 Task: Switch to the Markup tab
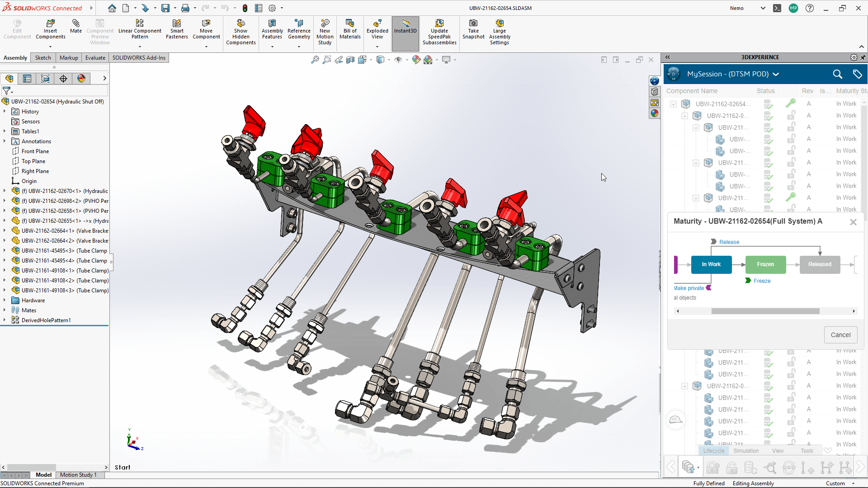pyautogui.click(x=69, y=58)
